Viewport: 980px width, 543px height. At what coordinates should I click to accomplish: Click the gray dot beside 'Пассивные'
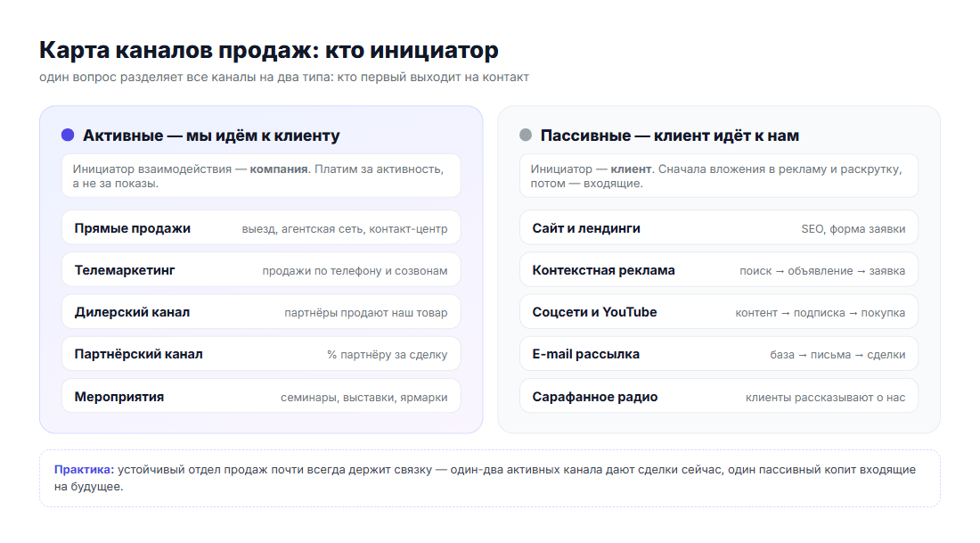tap(526, 136)
